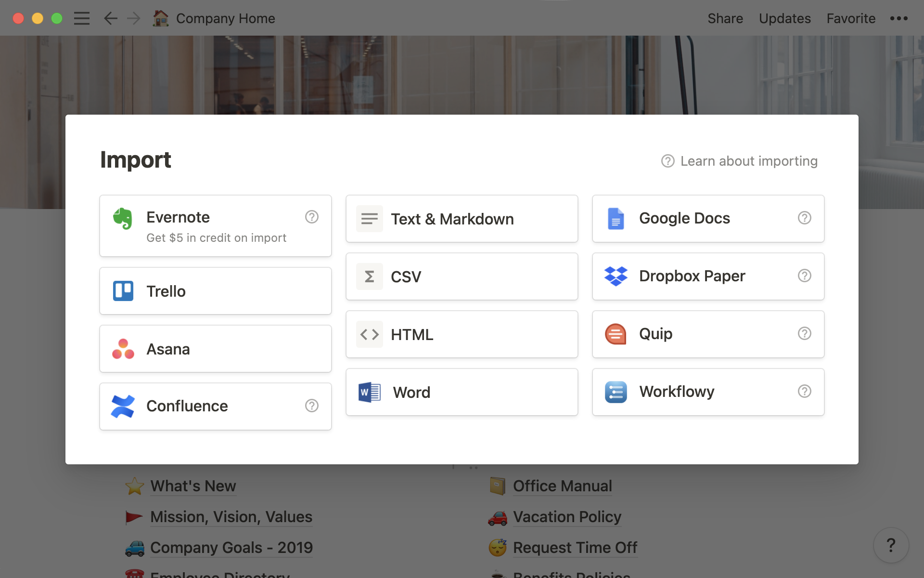
Task: Expand the Share menu at top
Action: 725,18
